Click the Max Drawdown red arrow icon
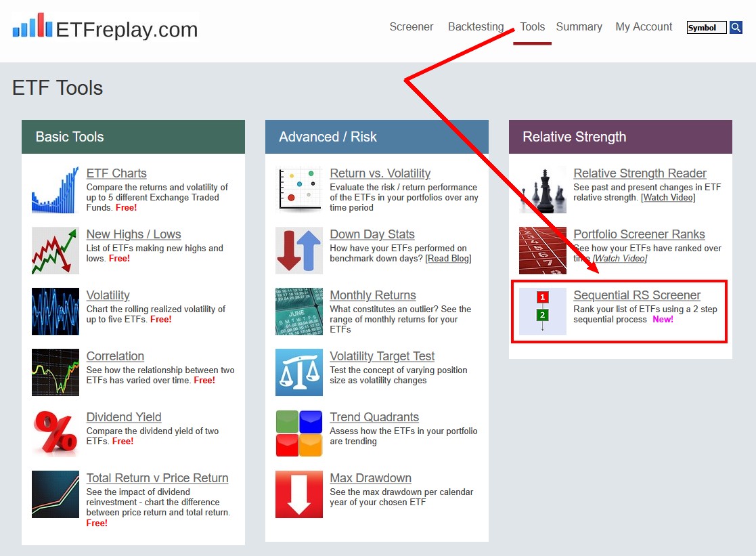Screen dimensions: 756x556 click(299, 494)
